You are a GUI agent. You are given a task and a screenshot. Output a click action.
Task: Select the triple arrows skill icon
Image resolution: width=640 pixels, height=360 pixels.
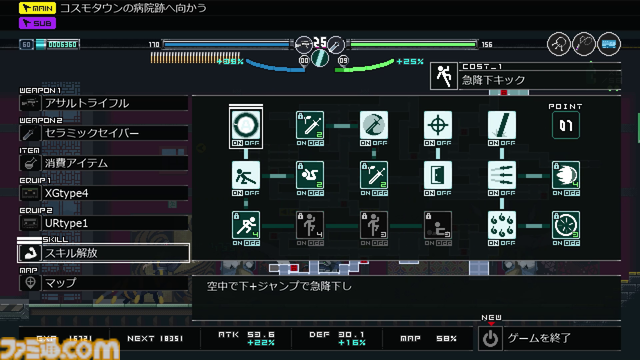tap(502, 175)
